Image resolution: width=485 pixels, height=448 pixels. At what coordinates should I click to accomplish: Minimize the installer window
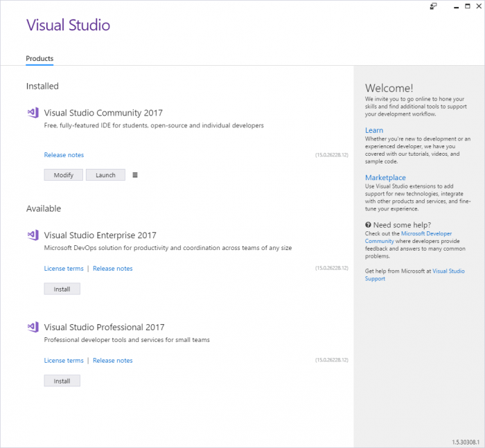[456, 6]
